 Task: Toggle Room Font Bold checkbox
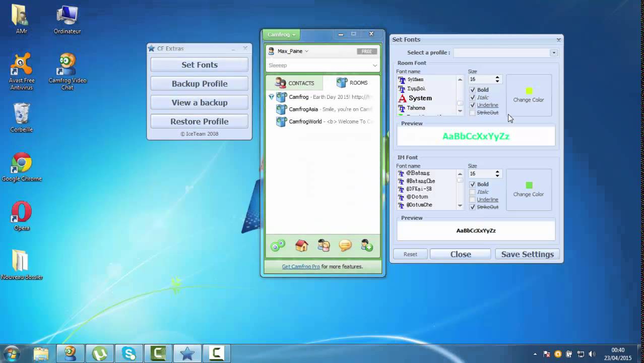pos(472,90)
